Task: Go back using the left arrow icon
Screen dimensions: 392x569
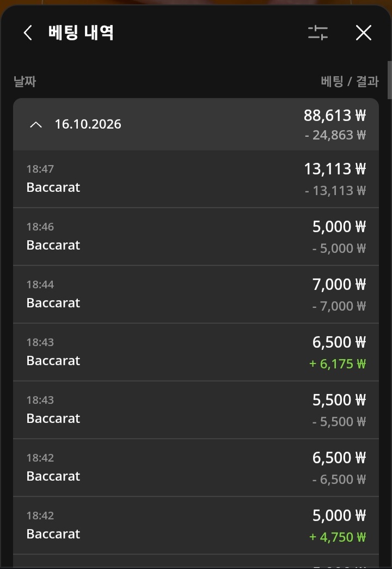Action: (x=28, y=33)
